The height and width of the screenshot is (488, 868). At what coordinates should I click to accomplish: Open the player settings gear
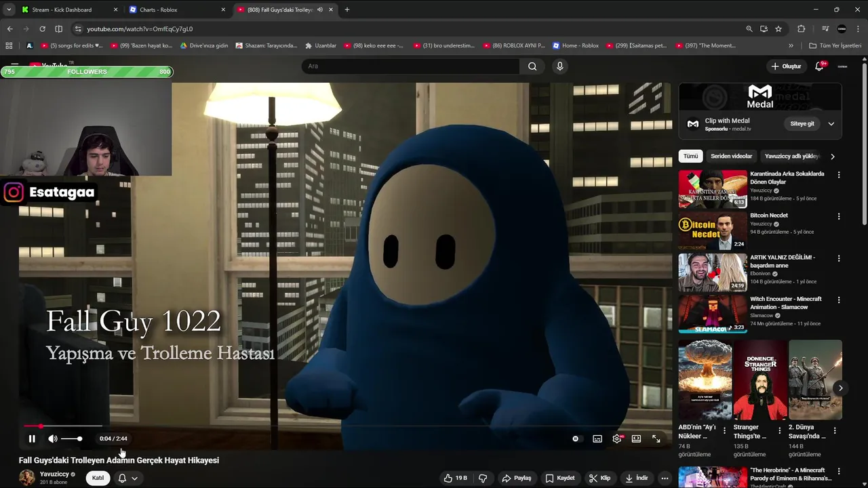(x=617, y=439)
